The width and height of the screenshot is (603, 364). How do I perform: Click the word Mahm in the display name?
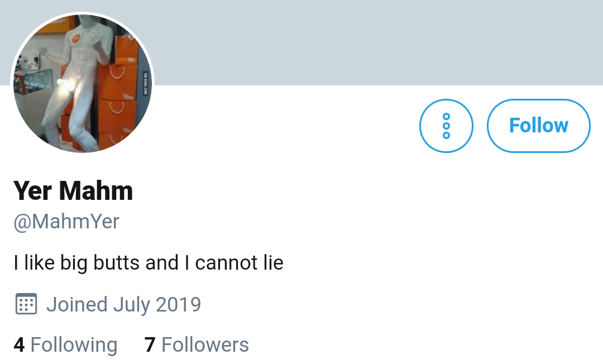click(96, 190)
